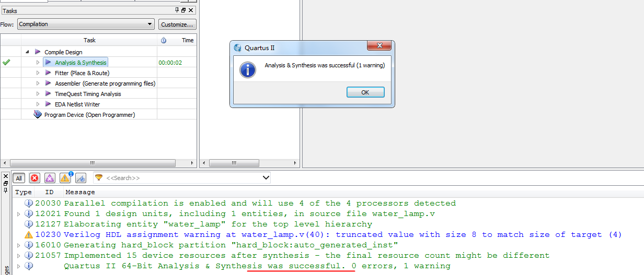The width and height of the screenshot is (644, 275).
Task: Select Program Device (Open Programmer) label
Action: (89, 115)
